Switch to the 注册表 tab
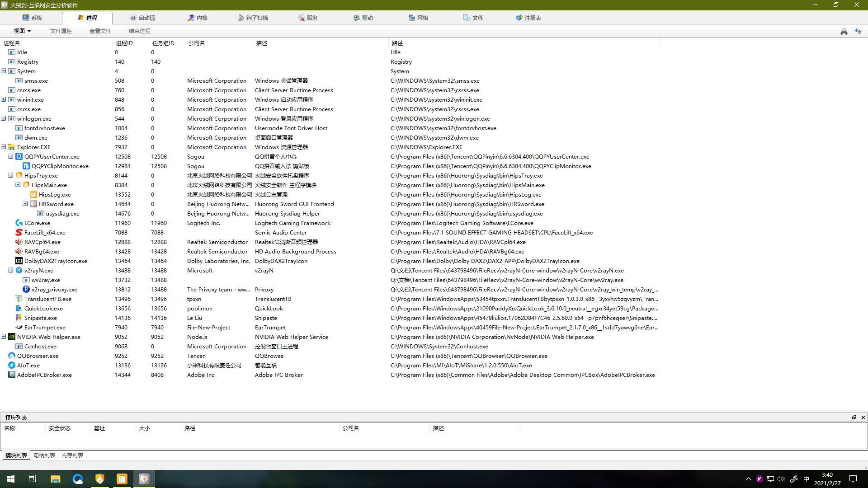 point(528,18)
